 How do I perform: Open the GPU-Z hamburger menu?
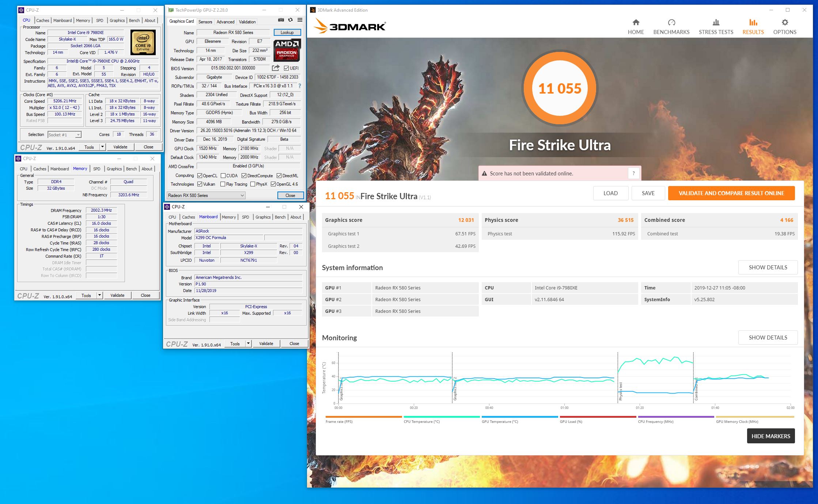click(300, 20)
